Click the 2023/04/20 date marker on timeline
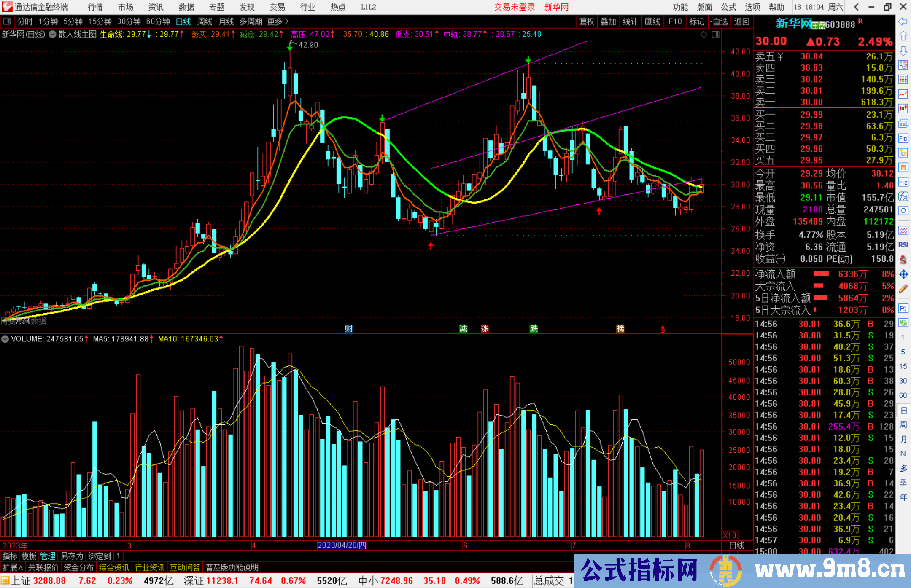This screenshot has width=911, height=588. (x=342, y=545)
